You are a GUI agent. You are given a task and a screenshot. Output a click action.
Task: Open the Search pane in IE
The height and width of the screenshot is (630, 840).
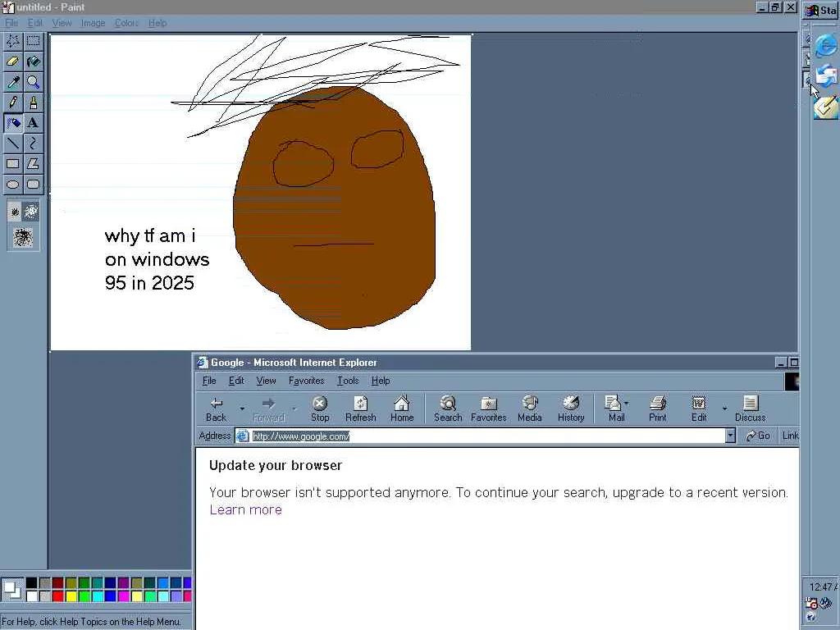pyautogui.click(x=448, y=409)
